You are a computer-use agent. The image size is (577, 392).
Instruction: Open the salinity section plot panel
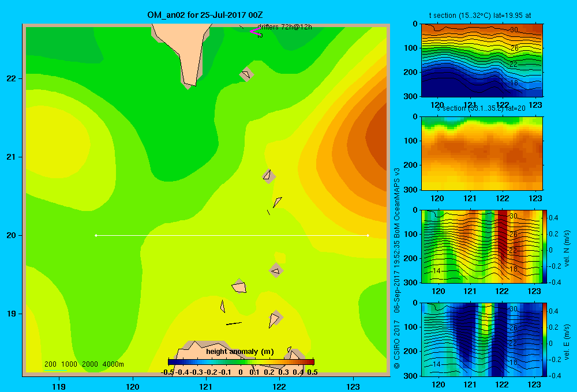point(482,153)
